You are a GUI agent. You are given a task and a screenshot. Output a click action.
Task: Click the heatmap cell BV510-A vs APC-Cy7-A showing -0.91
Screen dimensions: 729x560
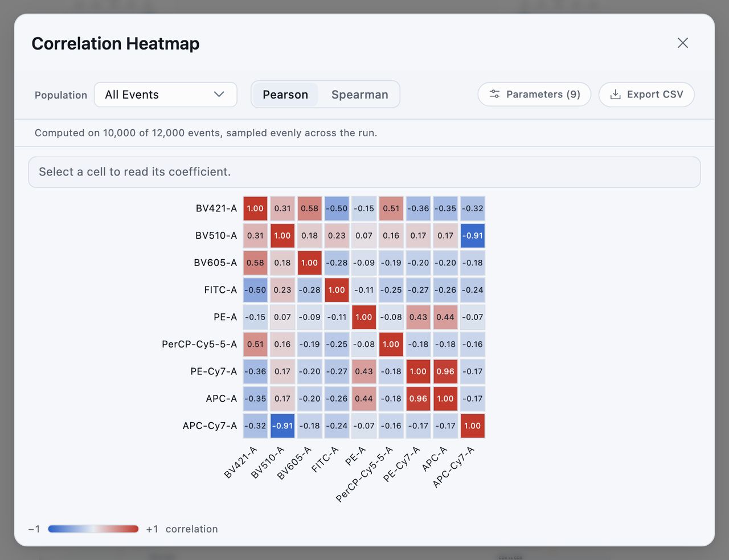(473, 236)
